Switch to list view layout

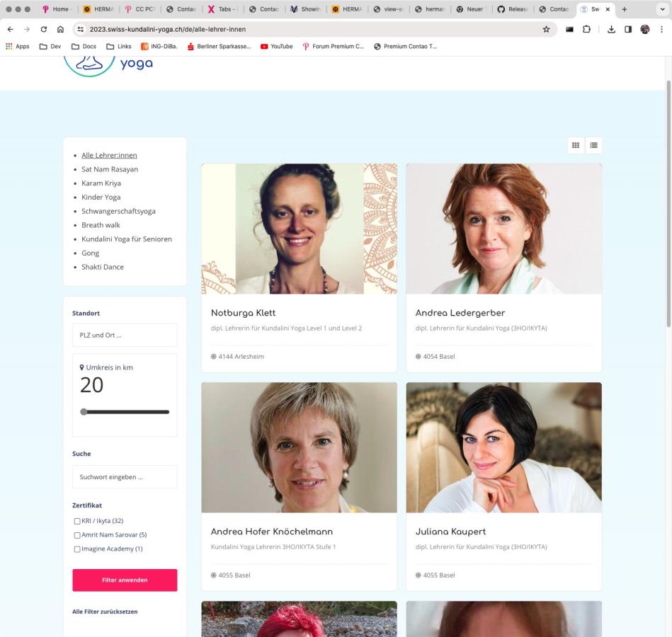593,145
